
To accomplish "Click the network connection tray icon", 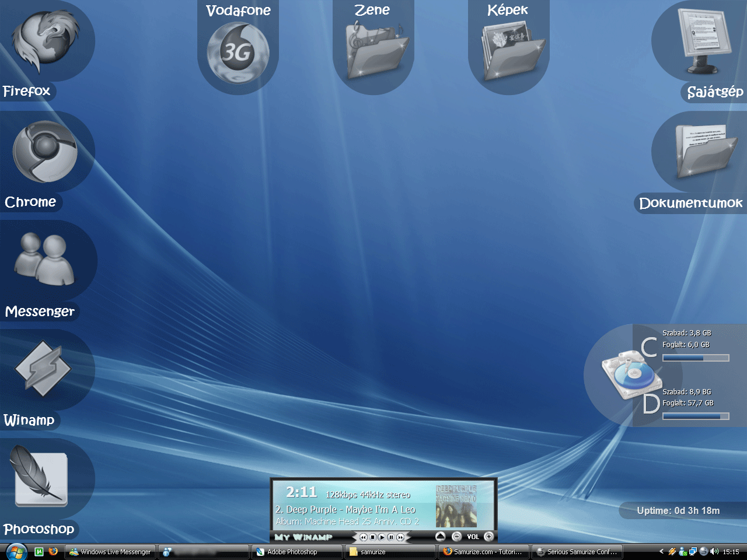I will click(693, 552).
